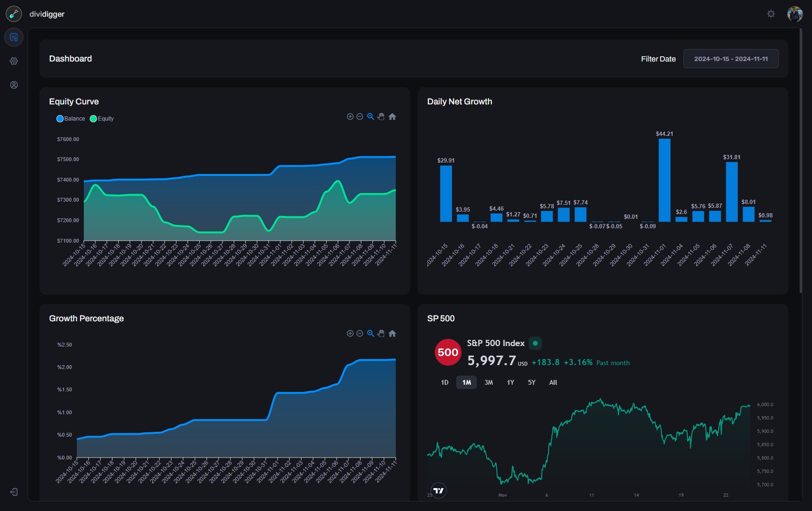Zoom out on Equity Curve chart

[x=360, y=117]
